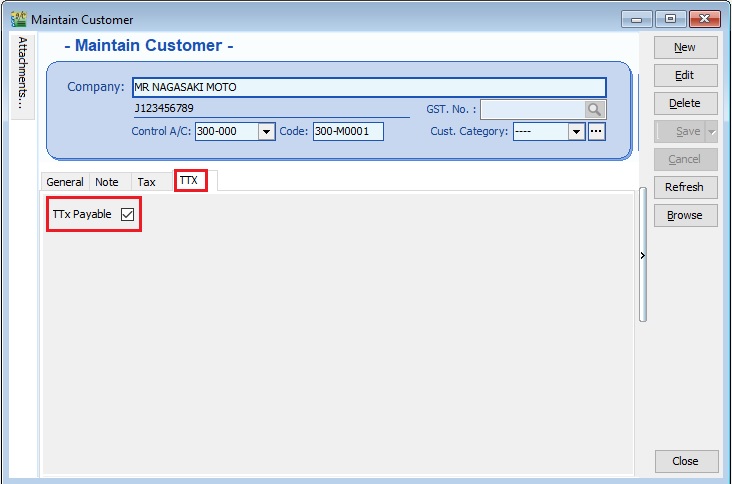732x484 pixels.
Task: Open the Control A/C dropdown
Action: click(266, 132)
